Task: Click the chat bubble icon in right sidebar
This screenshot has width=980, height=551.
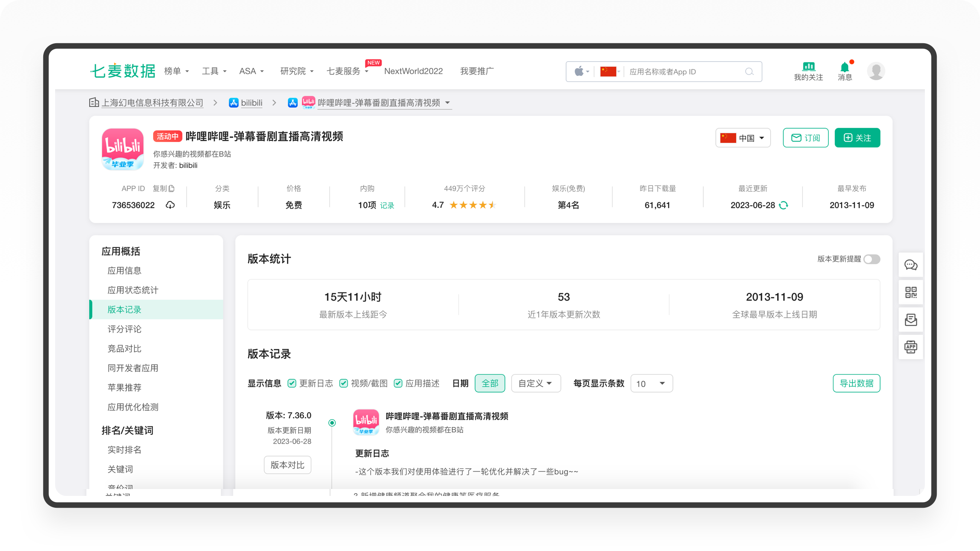Action: tap(910, 265)
